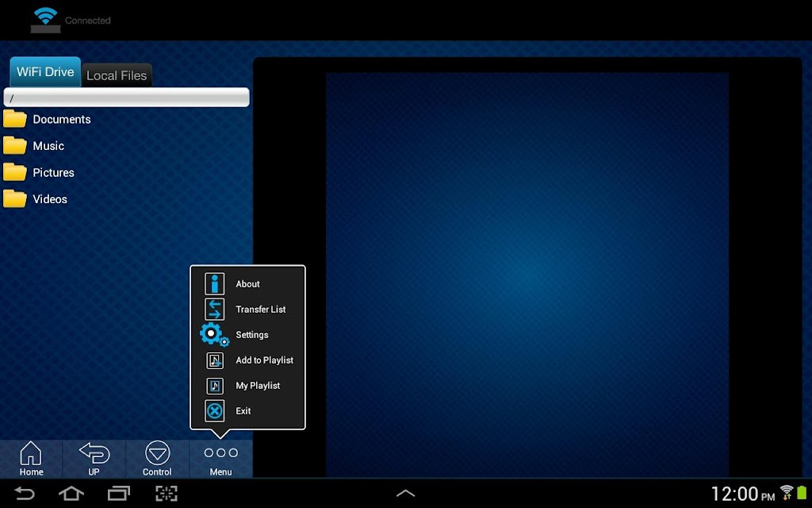Tap the battery status icon
The width and height of the screenshot is (812, 508).
coord(802,492)
